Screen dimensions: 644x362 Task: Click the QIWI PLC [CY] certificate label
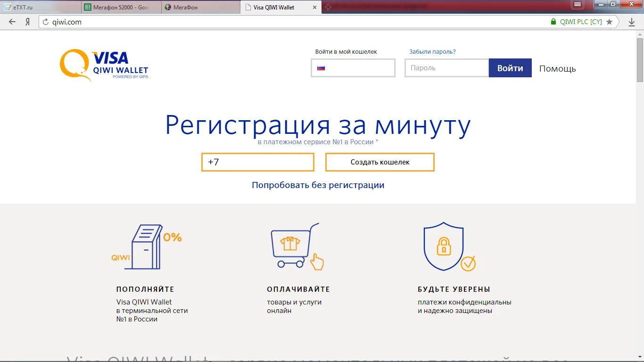coord(581,22)
